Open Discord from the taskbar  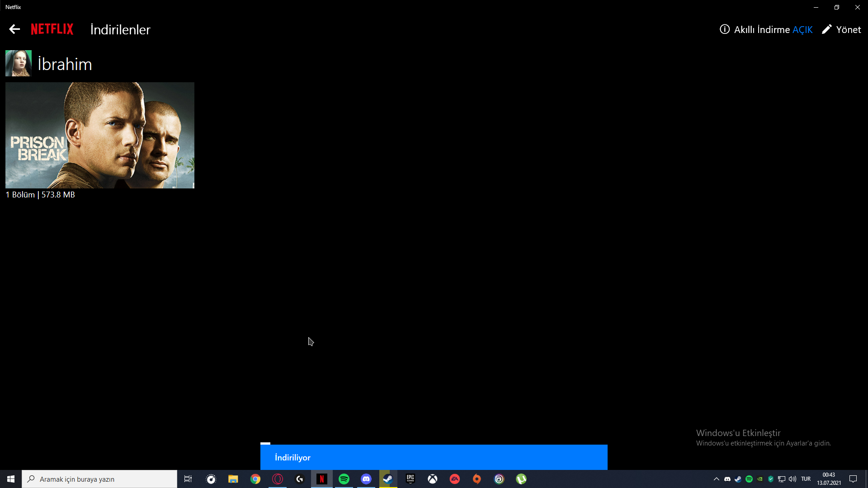pyautogui.click(x=366, y=479)
